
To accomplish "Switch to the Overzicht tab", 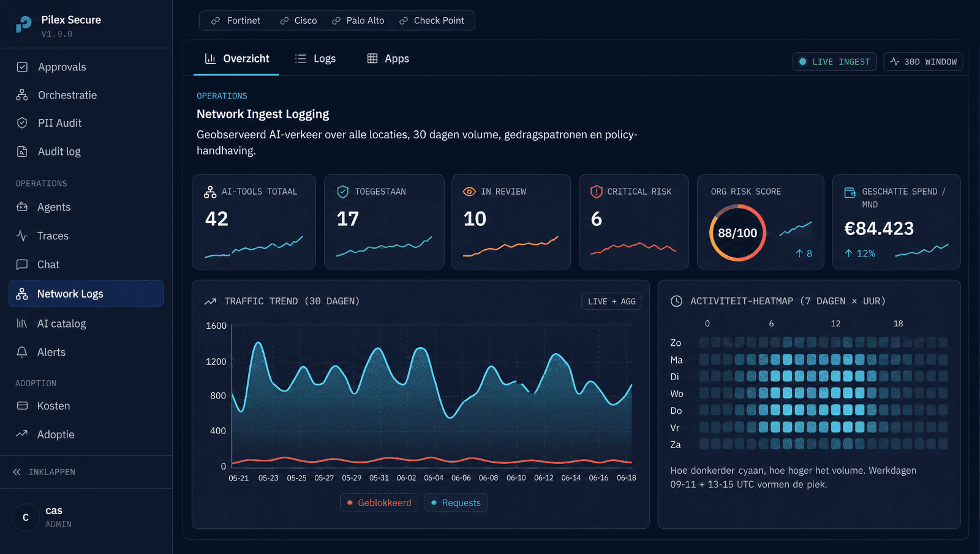I will tap(236, 59).
